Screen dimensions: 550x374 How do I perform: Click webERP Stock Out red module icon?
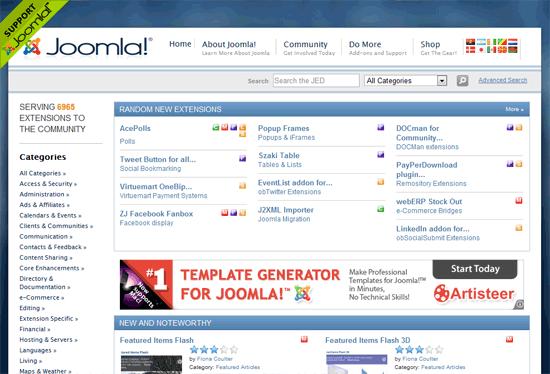(519, 200)
